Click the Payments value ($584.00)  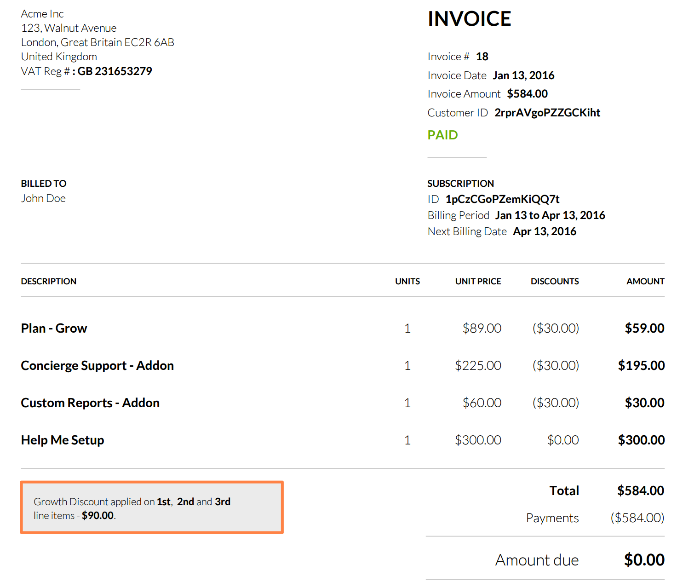tap(637, 518)
